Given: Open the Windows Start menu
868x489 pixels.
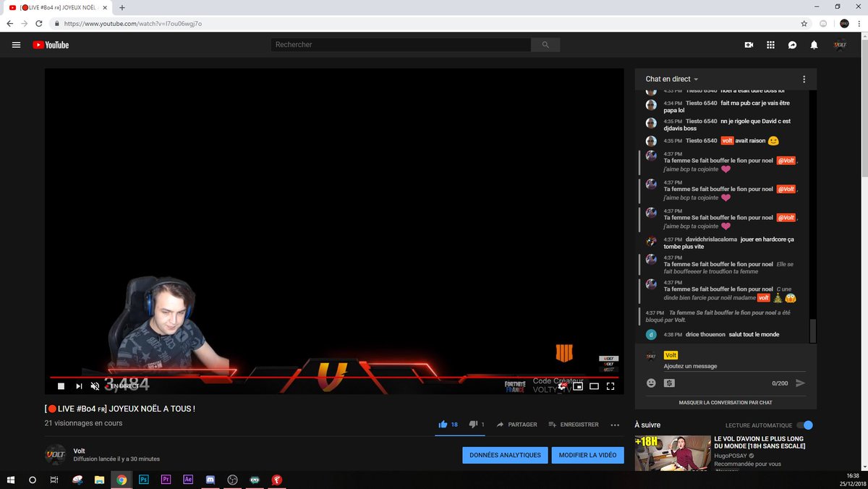Looking at the screenshot, I should click(11, 480).
